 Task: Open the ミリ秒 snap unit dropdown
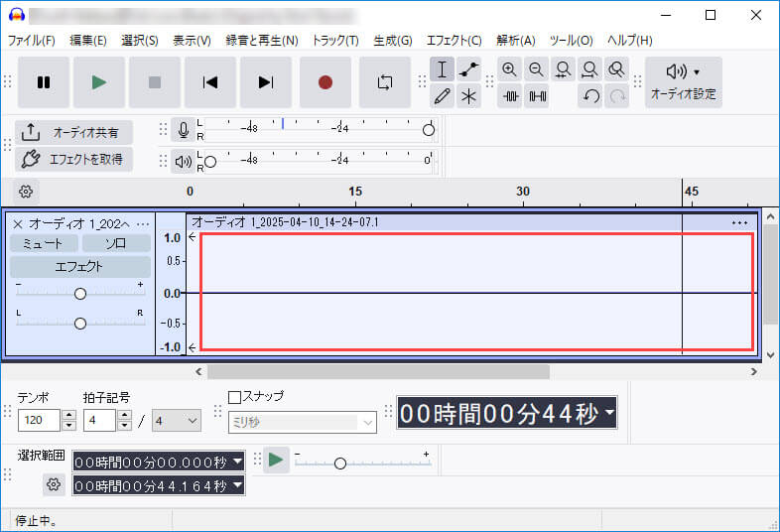303,422
